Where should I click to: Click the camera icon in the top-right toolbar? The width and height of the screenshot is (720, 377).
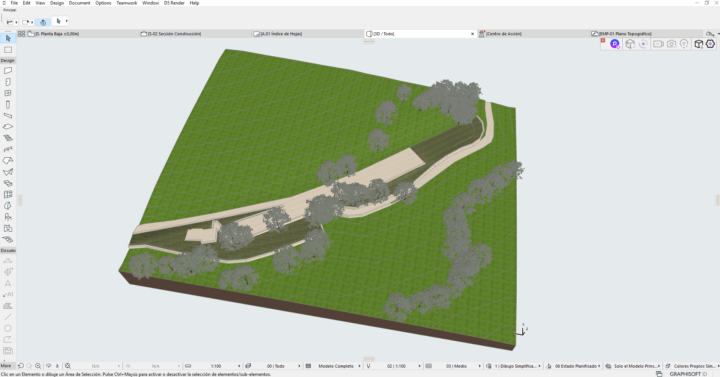coord(671,44)
